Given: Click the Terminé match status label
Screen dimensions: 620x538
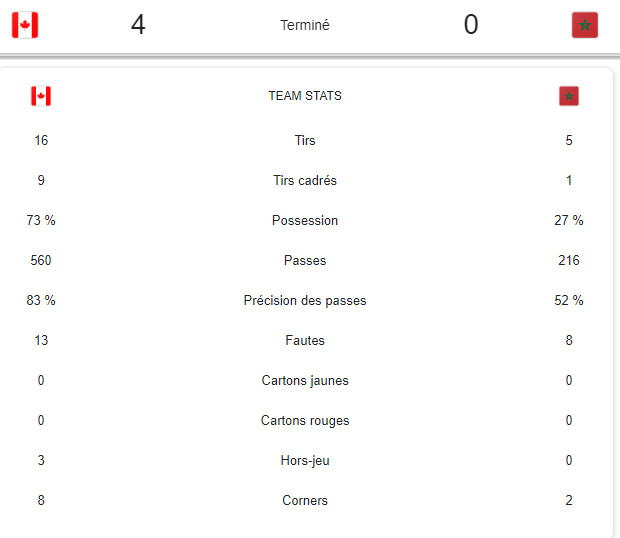Looking at the screenshot, I should pyautogui.click(x=305, y=25).
